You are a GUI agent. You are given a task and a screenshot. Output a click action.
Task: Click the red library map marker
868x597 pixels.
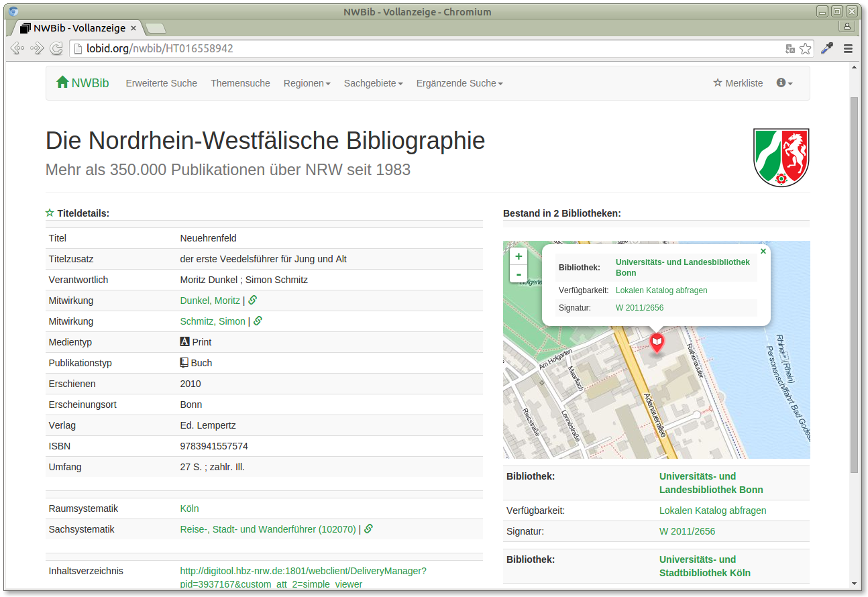pyautogui.click(x=657, y=344)
